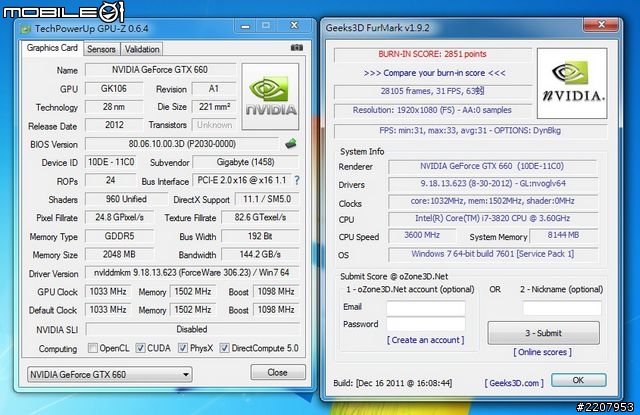
Task: Toggle the PhysX checkbox
Action: pos(182,348)
